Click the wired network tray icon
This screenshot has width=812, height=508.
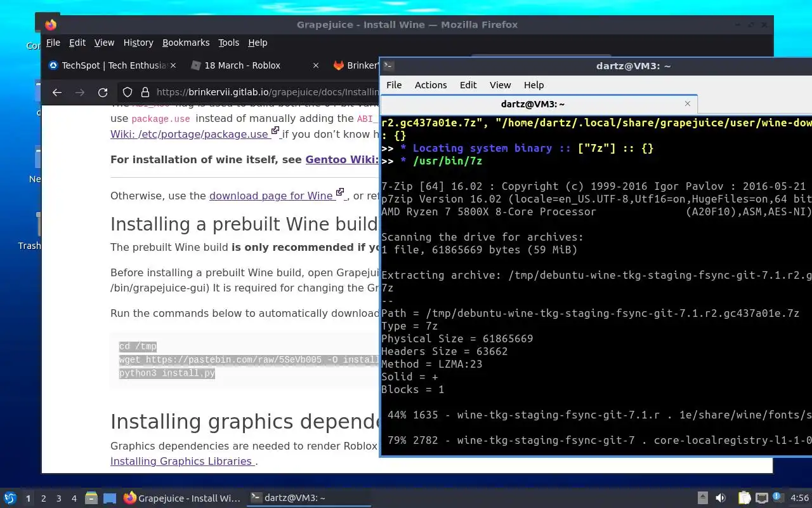pos(761,498)
